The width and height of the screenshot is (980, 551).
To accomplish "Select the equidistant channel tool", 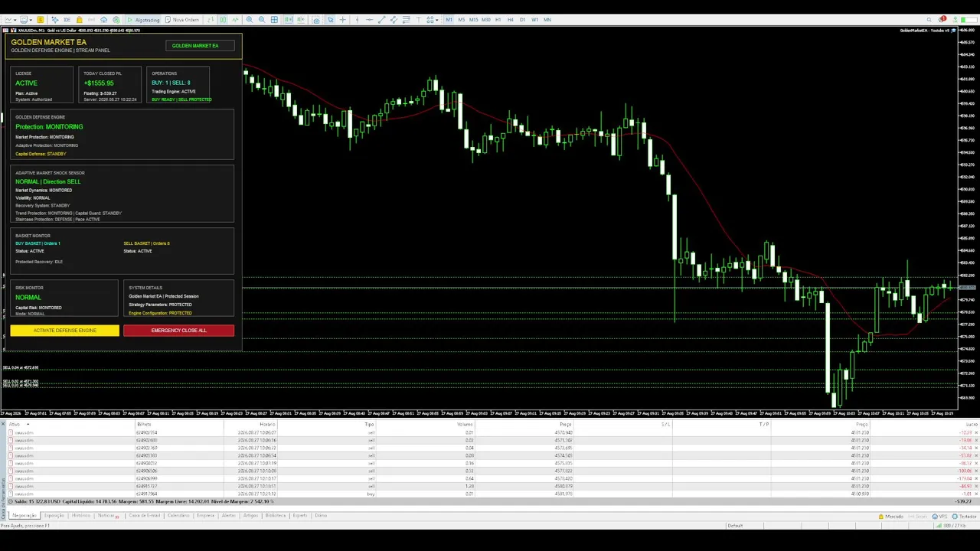I will [x=394, y=20].
